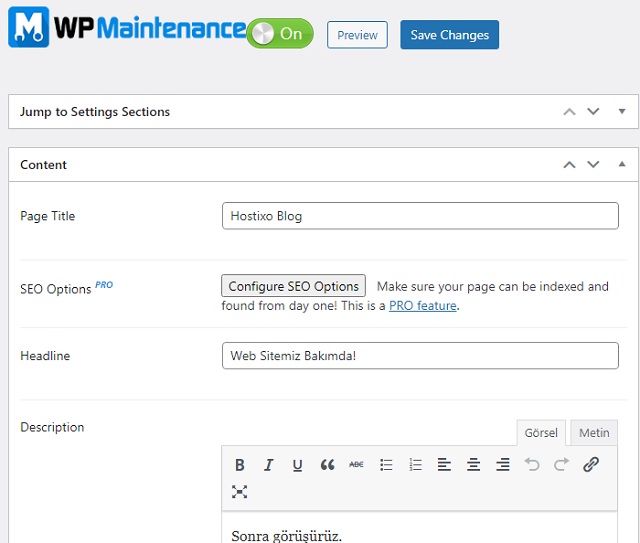640x543 pixels.
Task: Apply italic formatting in editor toolbar
Action: pos(268,465)
